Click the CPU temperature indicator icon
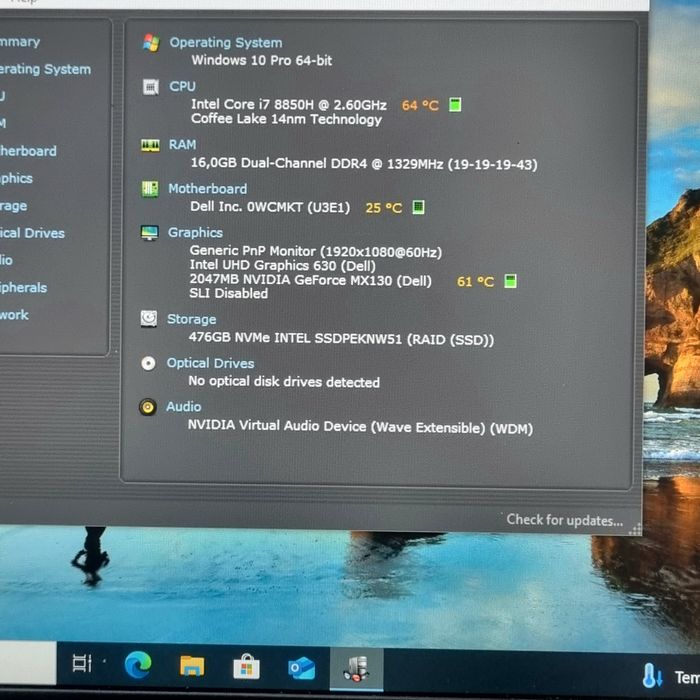The image size is (700, 700). (x=455, y=105)
